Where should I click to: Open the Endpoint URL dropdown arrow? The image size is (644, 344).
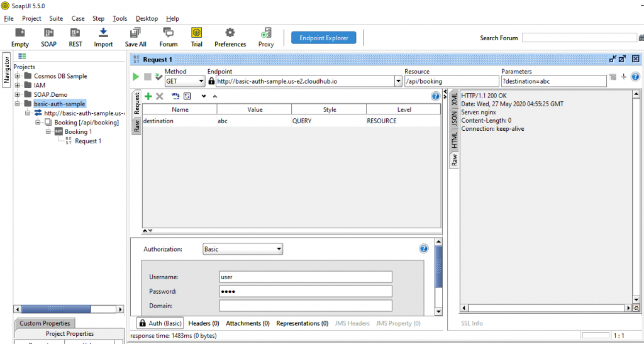398,81
